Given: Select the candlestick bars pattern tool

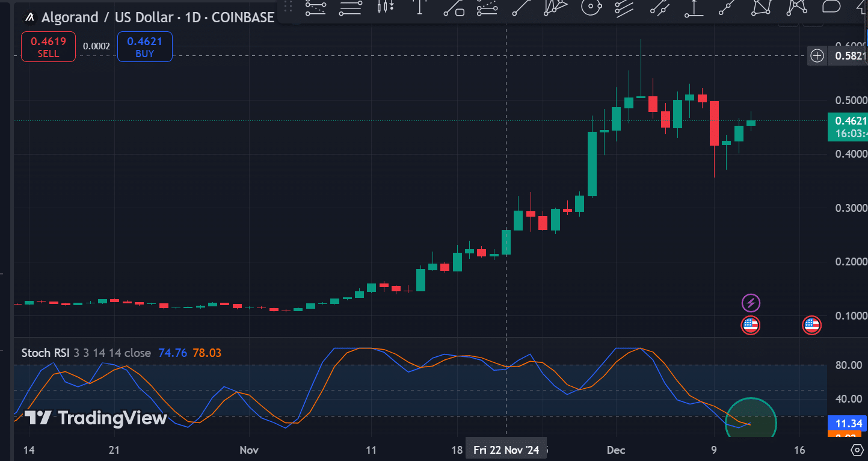Looking at the screenshot, I should pyautogui.click(x=385, y=7).
